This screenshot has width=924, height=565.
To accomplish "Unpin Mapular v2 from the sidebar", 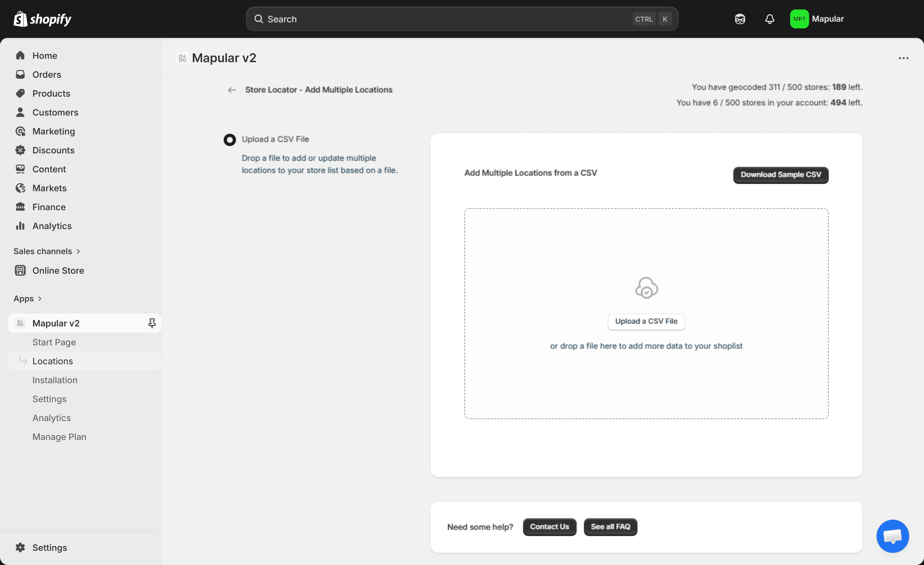I will click(x=152, y=323).
